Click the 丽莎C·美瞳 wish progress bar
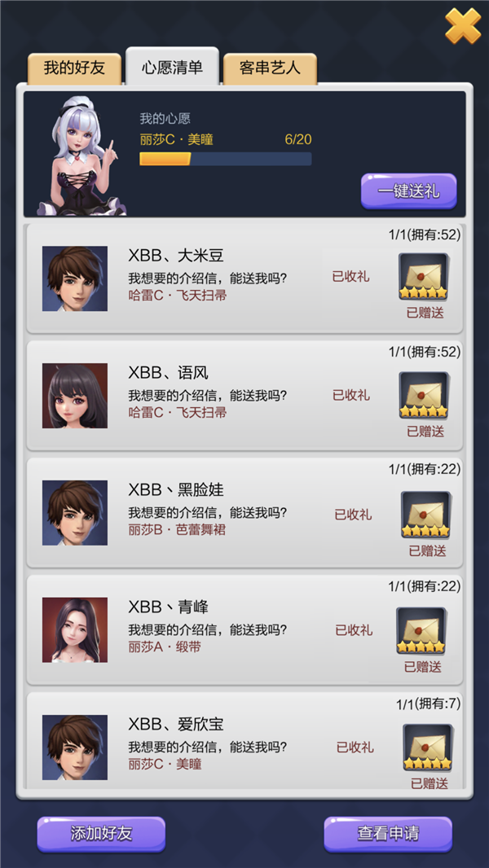 coord(226,160)
